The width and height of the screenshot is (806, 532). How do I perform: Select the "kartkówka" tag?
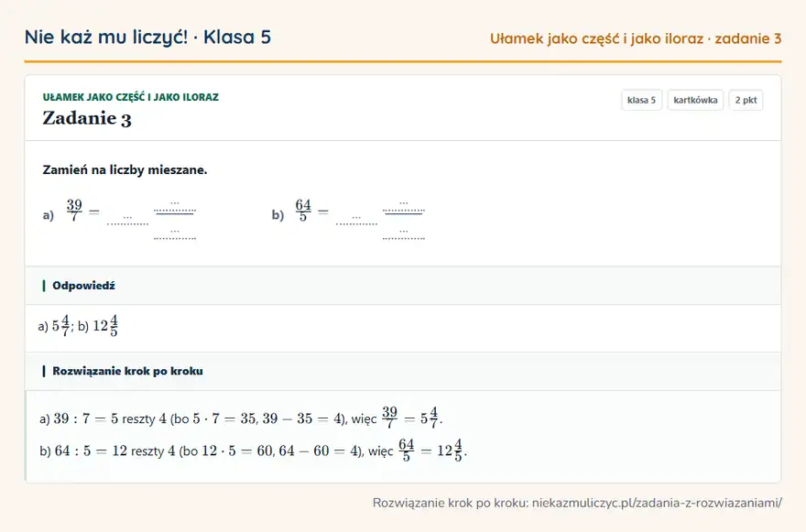point(695,100)
